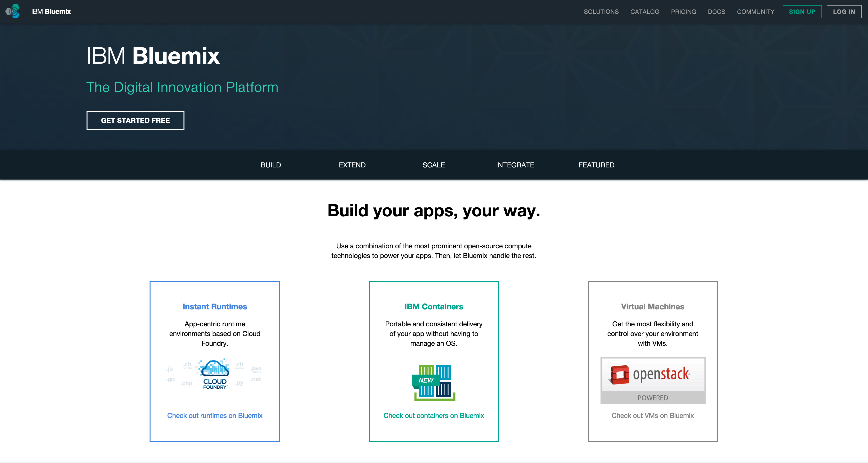The height and width of the screenshot is (463, 868).
Task: Click the Log In button
Action: click(x=844, y=12)
